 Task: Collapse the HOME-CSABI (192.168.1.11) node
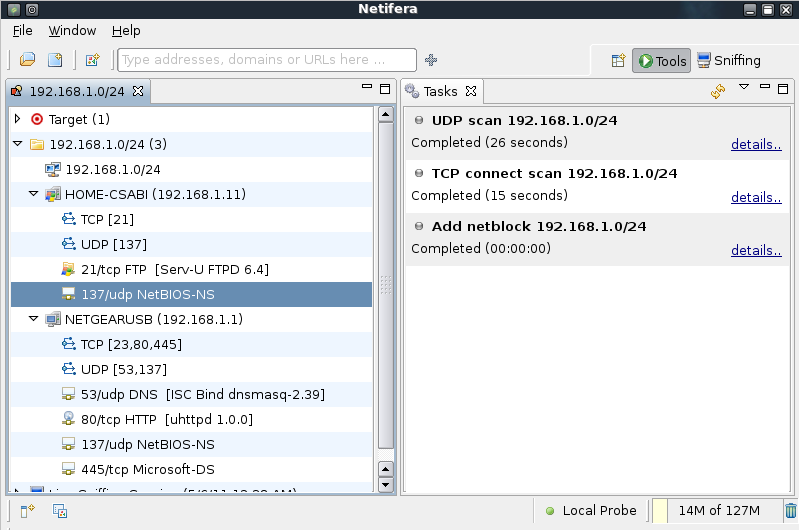[x=34, y=194]
